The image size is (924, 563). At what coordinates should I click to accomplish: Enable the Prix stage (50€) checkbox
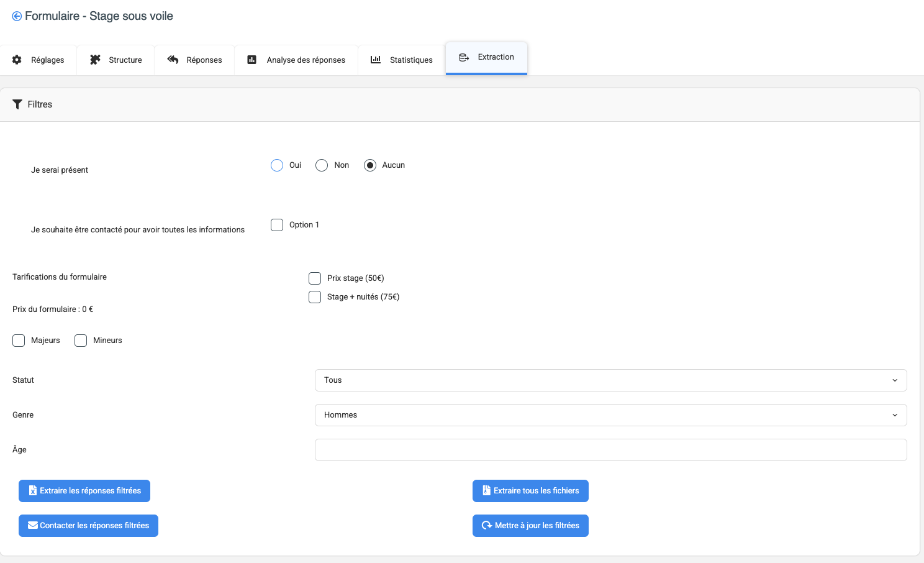[x=315, y=278]
